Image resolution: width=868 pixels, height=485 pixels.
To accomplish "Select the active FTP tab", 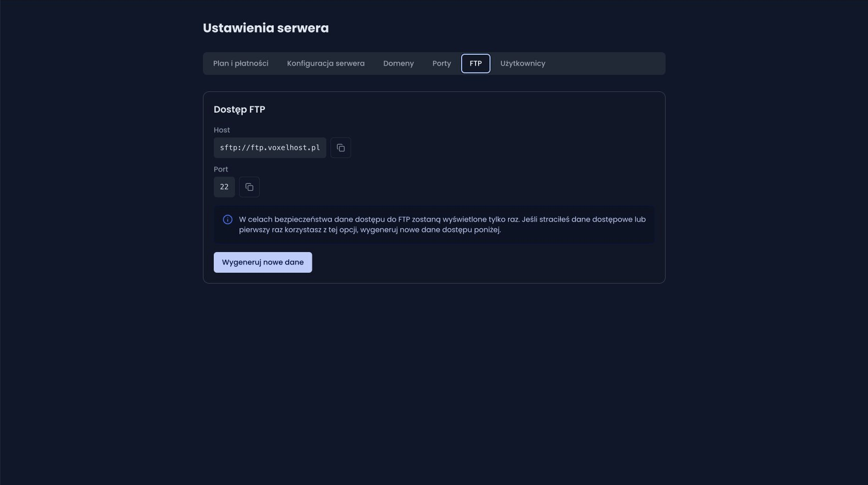I will (x=476, y=64).
